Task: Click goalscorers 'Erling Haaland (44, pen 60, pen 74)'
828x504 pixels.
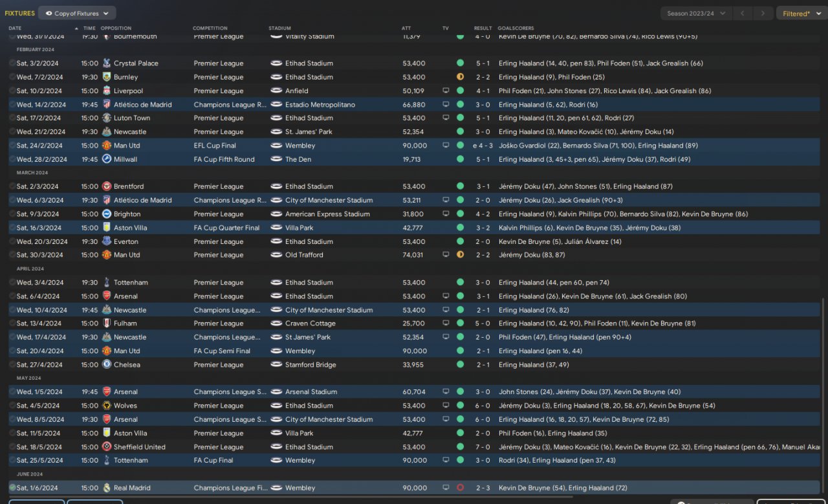Action: pos(554,283)
